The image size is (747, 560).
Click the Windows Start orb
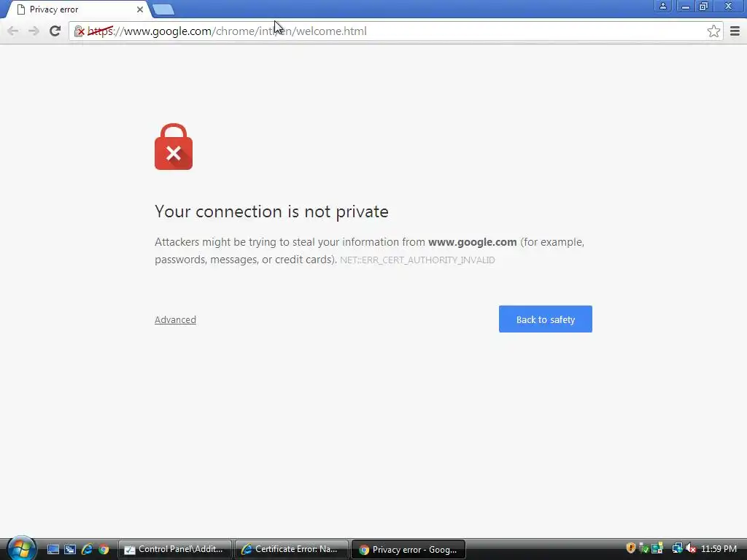click(21, 548)
